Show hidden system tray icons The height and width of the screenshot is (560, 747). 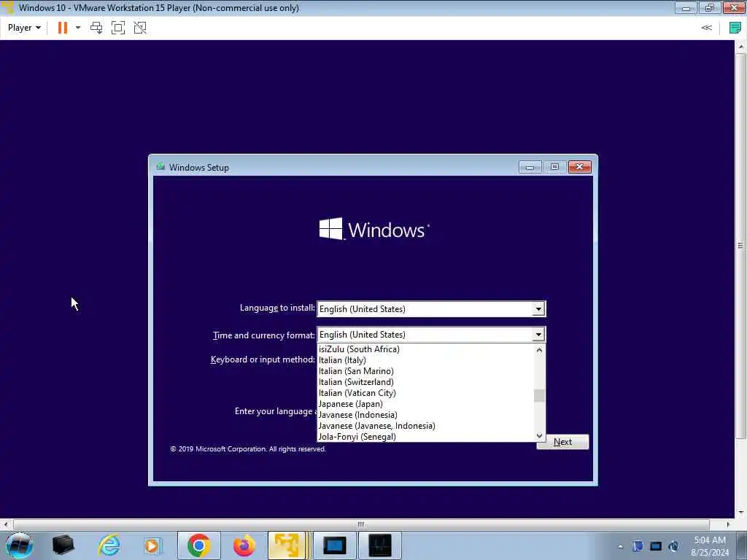[x=620, y=546]
